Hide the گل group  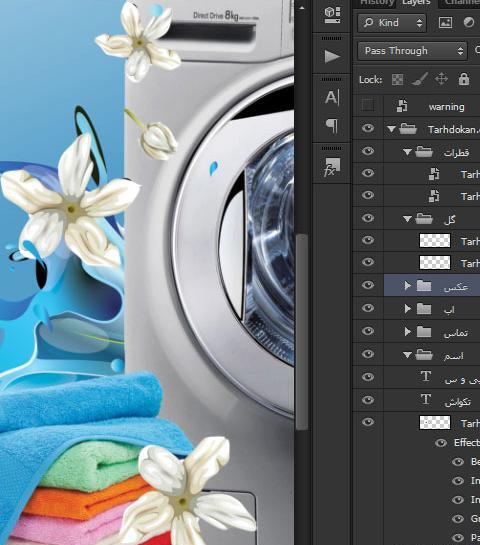click(x=368, y=218)
